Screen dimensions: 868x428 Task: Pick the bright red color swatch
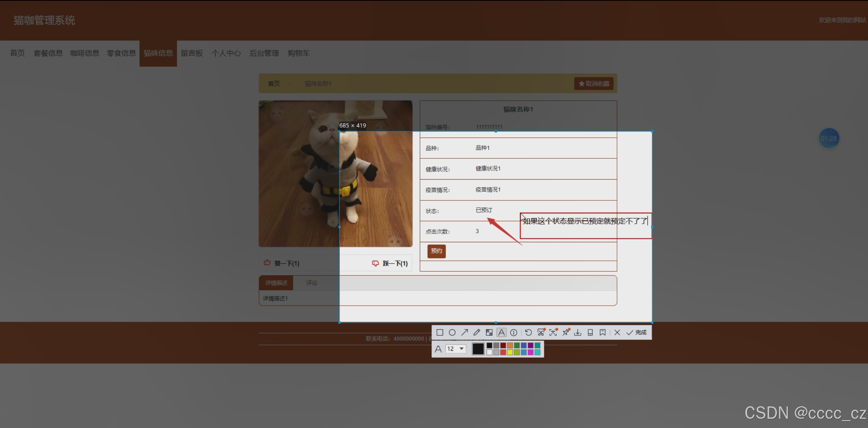503,352
